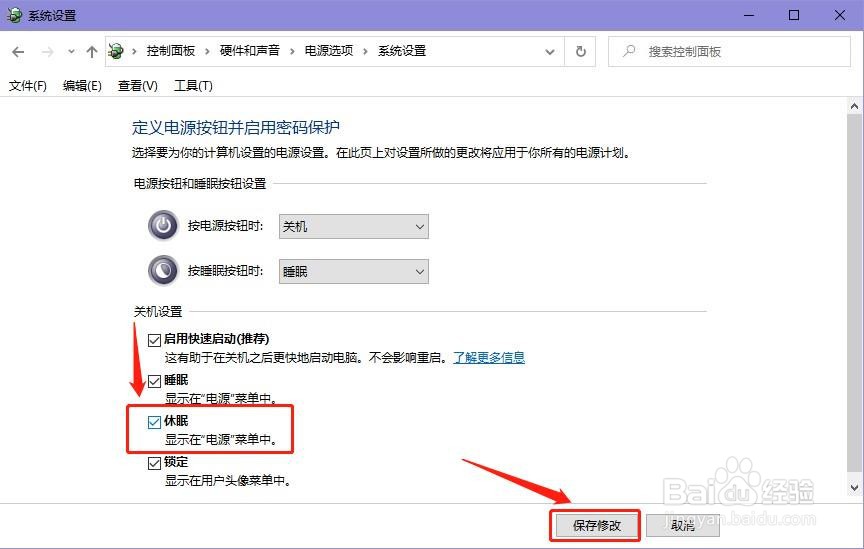The image size is (864, 549).
Task: Expand chevron after 电源选项 breadcrumb
Action: click(365, 51)
